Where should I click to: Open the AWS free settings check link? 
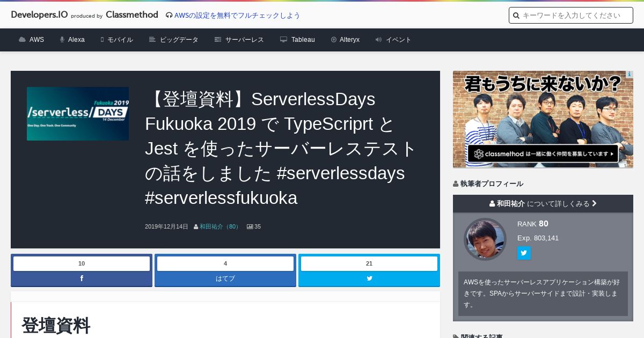237,16
